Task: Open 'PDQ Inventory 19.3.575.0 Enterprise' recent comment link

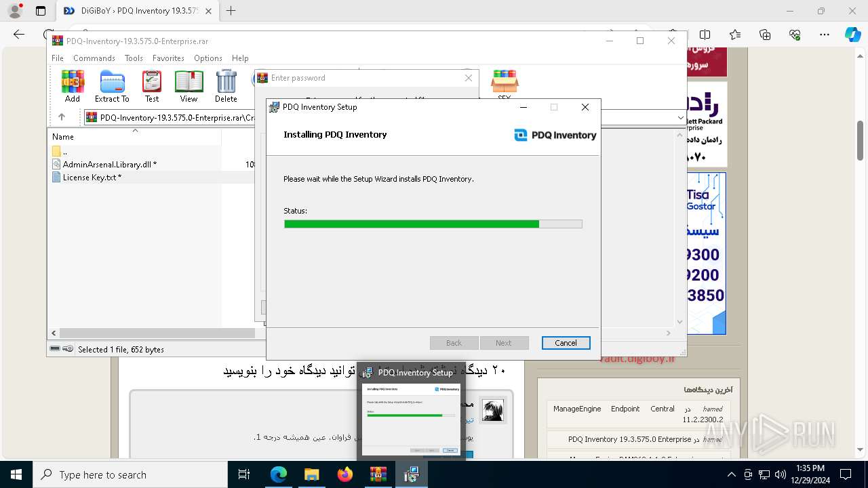Action: tap(629, 439)
